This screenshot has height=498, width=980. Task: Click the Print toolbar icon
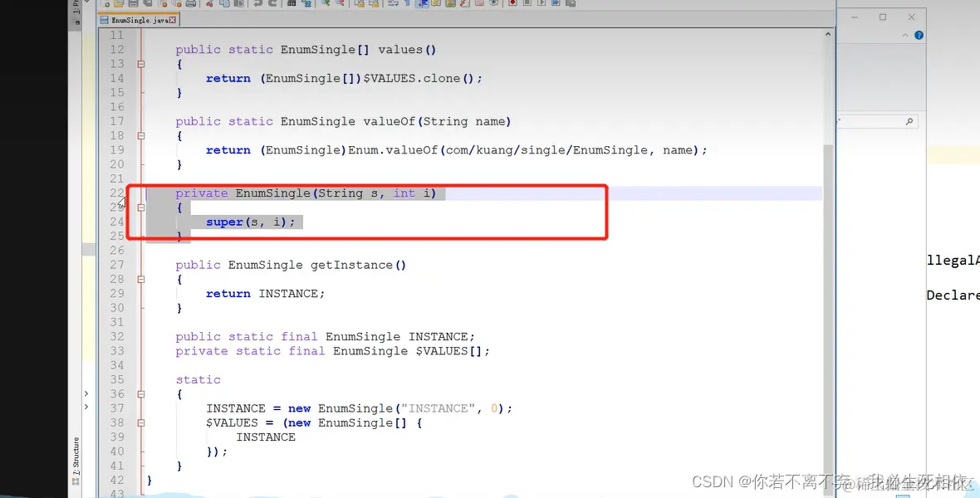[x=191, y=3]
